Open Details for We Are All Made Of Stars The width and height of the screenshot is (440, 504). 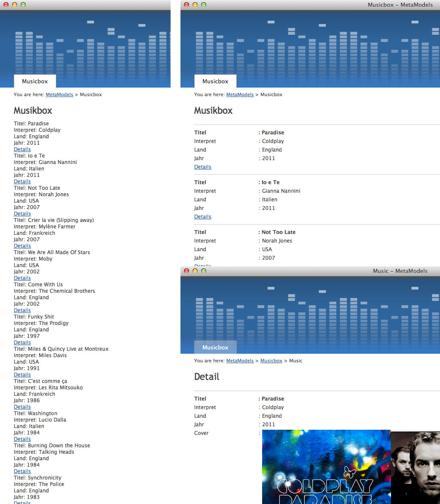point(22,278)
